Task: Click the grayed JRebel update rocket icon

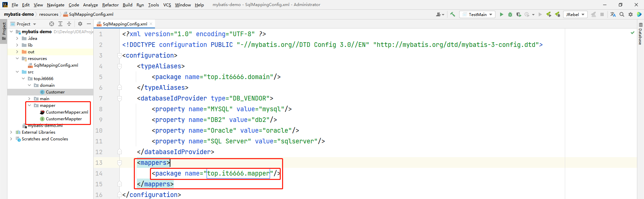Action: (593, 14)
